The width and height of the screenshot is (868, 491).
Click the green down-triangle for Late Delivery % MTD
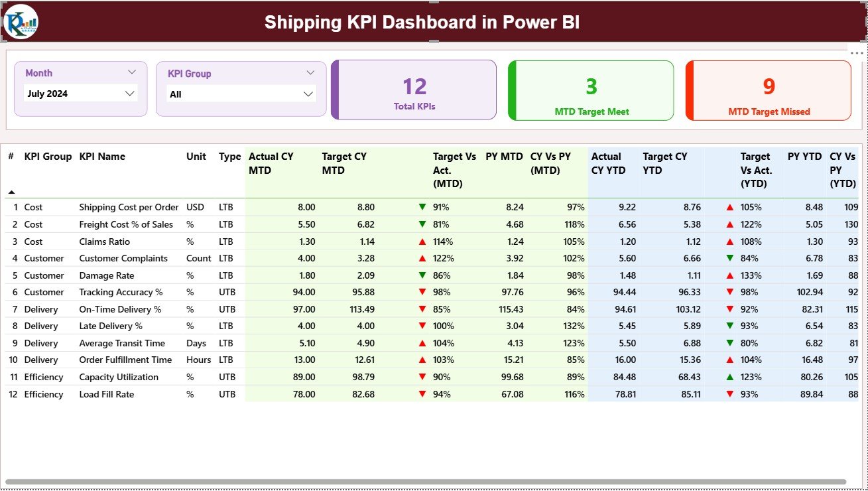coord(423,326)
